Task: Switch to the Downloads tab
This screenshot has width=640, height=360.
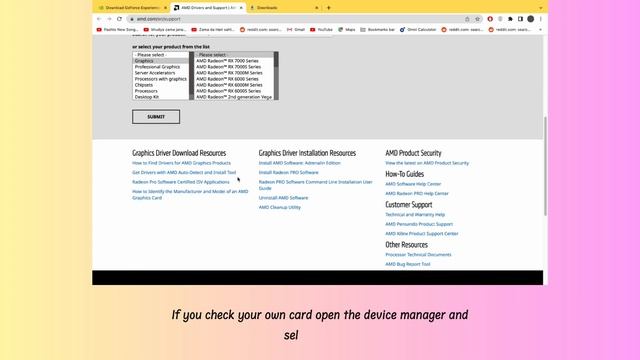Action: point(284,8)
